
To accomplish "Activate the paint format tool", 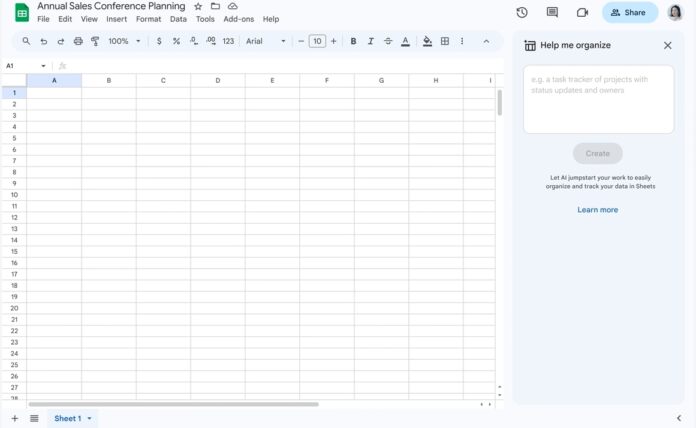I will click(95, 41).
